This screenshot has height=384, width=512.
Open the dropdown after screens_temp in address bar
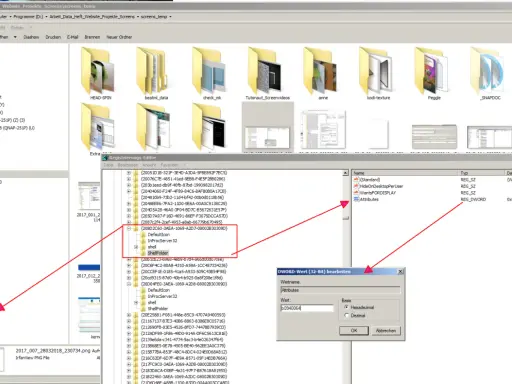[x=170, y=17]
